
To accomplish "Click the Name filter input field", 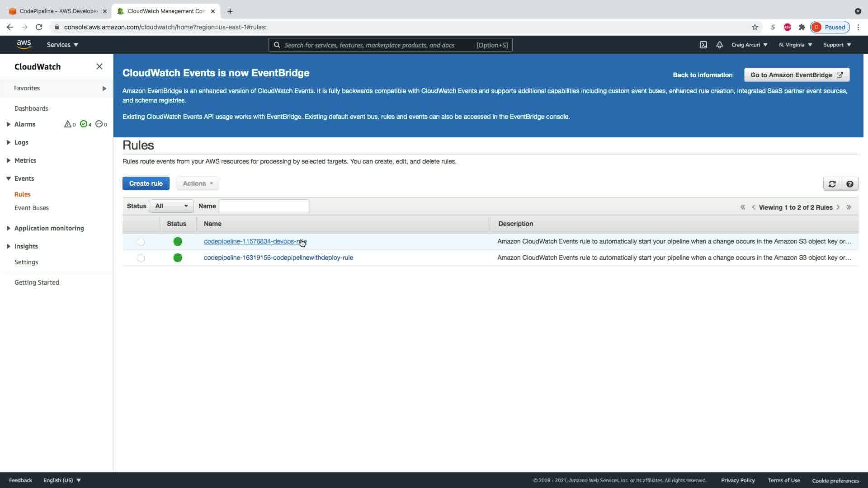I will tap(264, 206).
